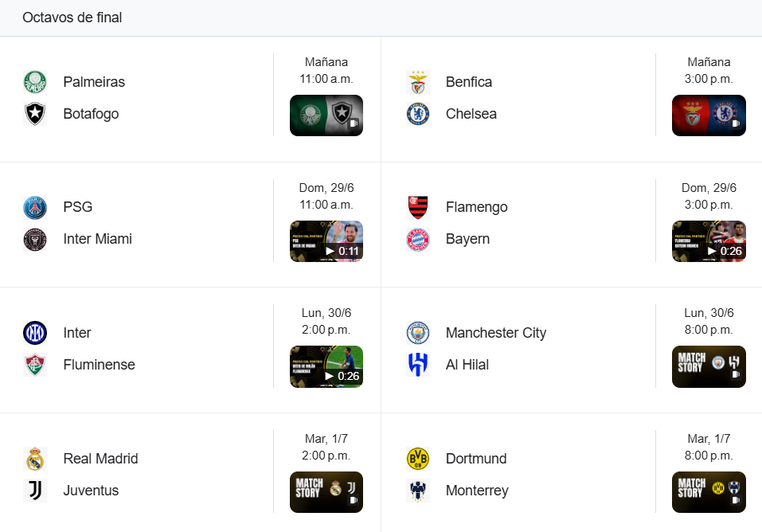The width and height of the screenshot is (762, 532).
Task: Select the Benfica eagle crest icon
Action: pyautogui.click(x=418, y=82)
